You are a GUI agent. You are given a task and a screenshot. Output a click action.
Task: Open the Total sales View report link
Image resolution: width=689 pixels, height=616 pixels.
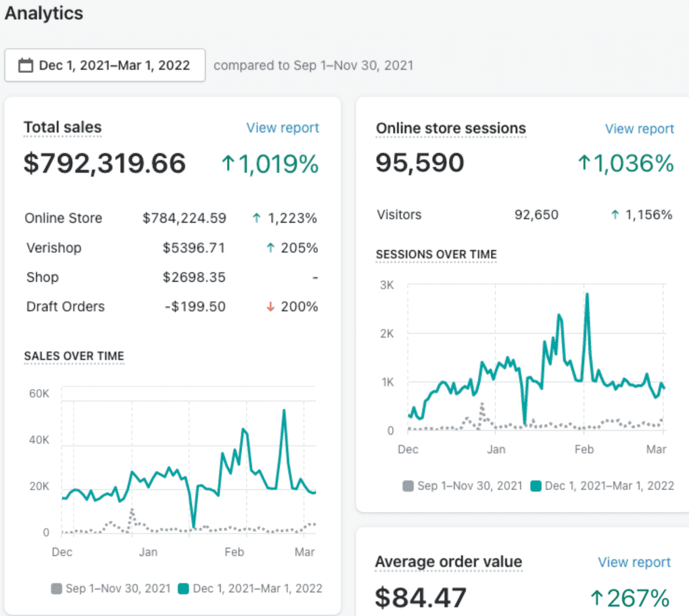tap(283, 128)
